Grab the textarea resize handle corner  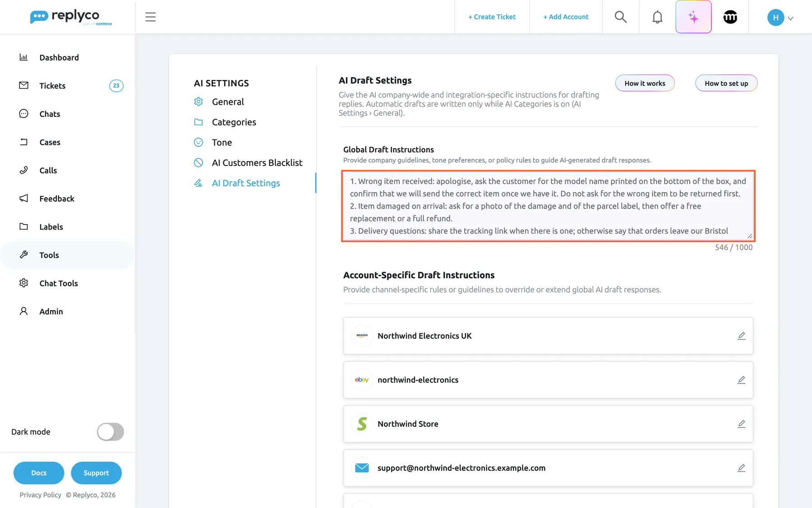point(749,236)
